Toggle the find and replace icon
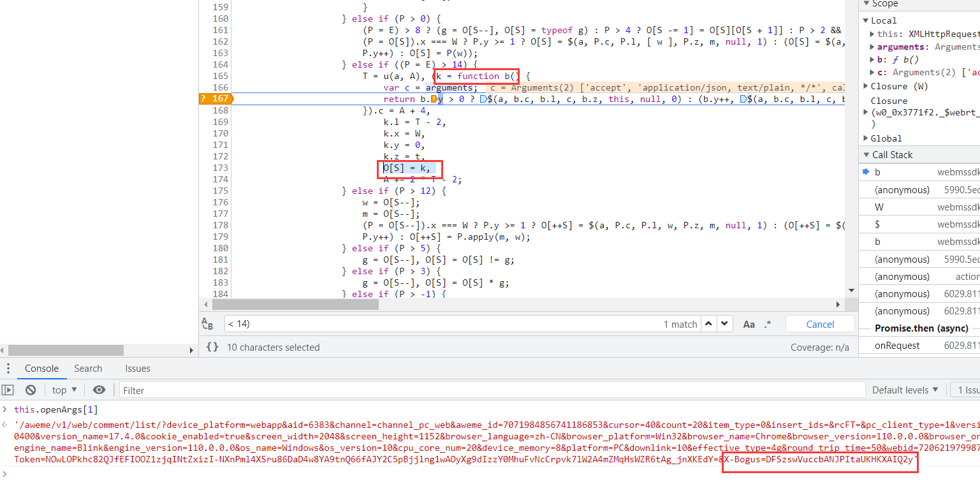This screenshot has height=498, width=980. (x=208, y=324)
